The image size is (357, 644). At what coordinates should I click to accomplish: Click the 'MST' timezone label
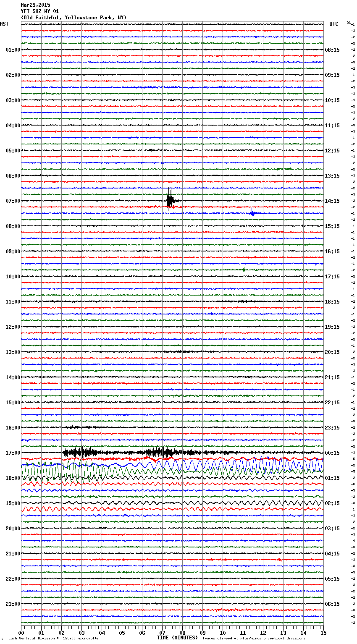point(4,24)
